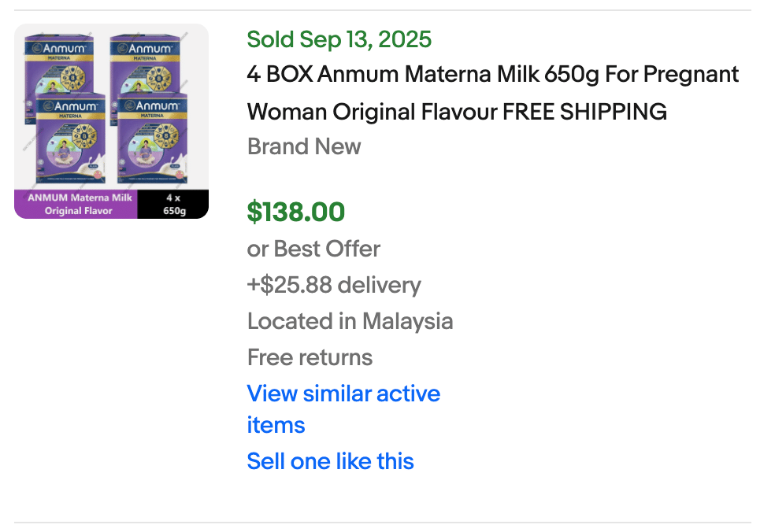The image size is (775, 532).
Task: Click "Sell one like this" link
Action: (x=330, y=461)
